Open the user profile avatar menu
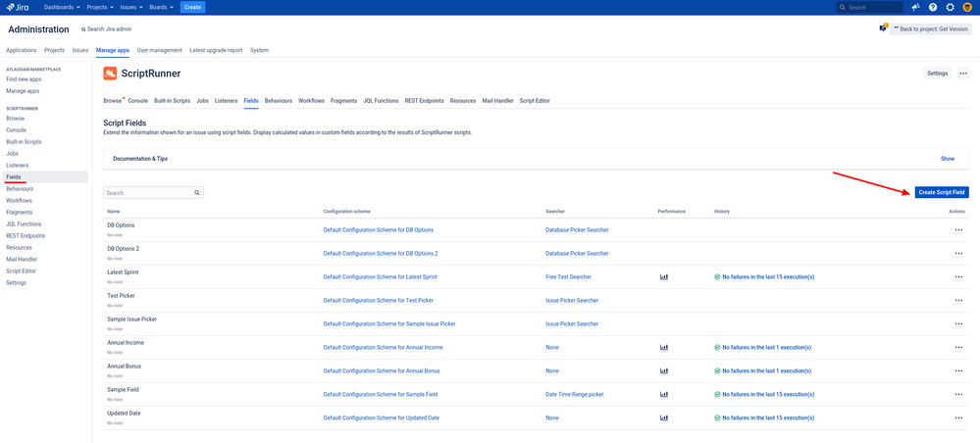This screenshot has width=980, height=443. 967,7
